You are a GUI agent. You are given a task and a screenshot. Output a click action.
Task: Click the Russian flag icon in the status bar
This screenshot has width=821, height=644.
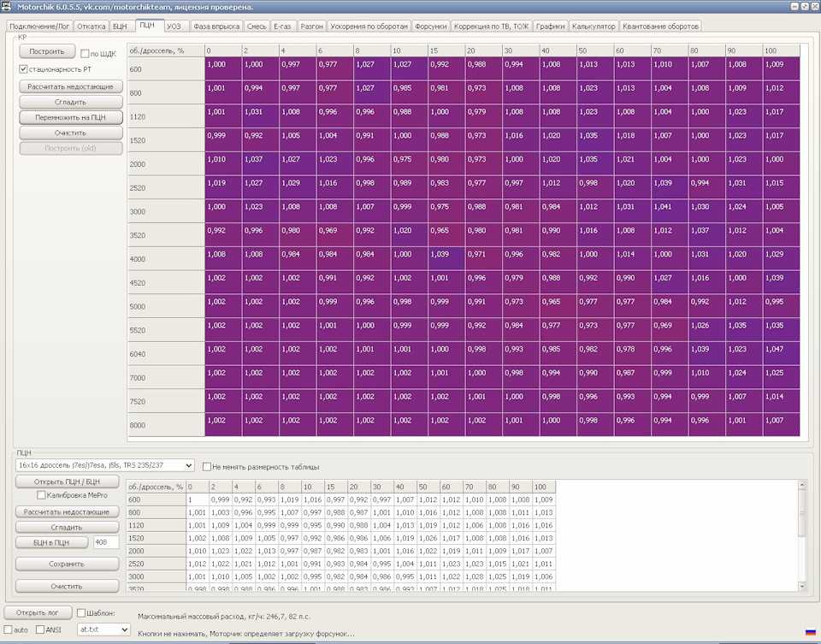810,633
